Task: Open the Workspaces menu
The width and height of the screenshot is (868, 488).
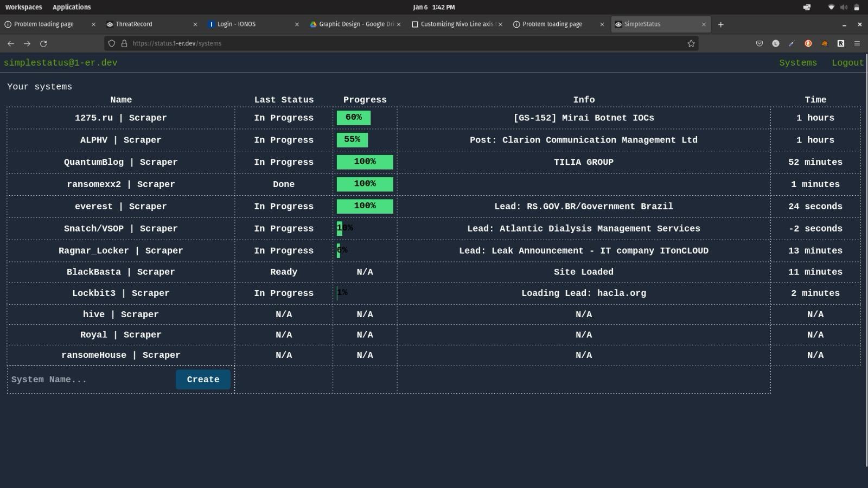Action: click(23, 7)
